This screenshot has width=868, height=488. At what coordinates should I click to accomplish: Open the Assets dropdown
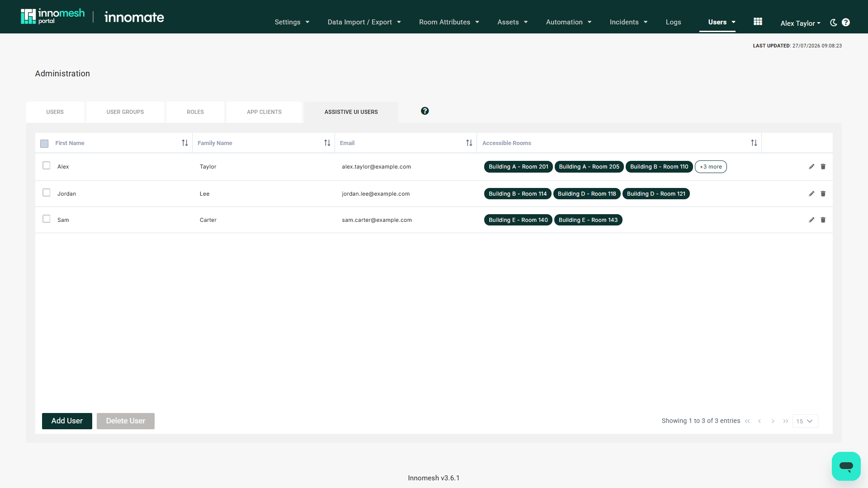[x=513, y=22]
